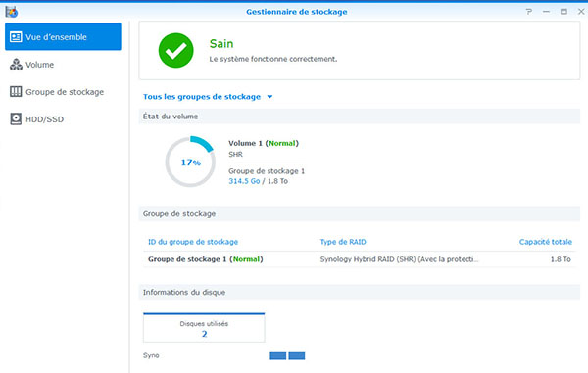Image resolution: width=588 pixels, height=373 pixels.
Task: Click the État du volume section header
Action: (360, 117)
